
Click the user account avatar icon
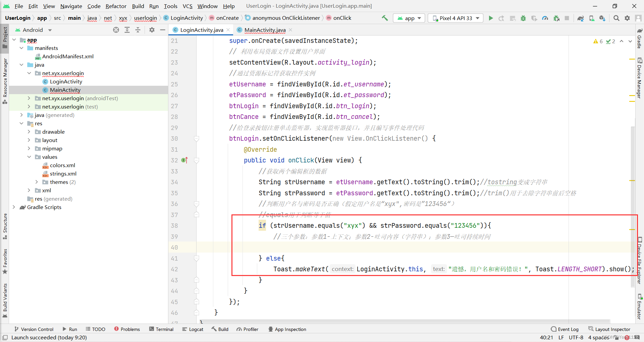(638, 18)
